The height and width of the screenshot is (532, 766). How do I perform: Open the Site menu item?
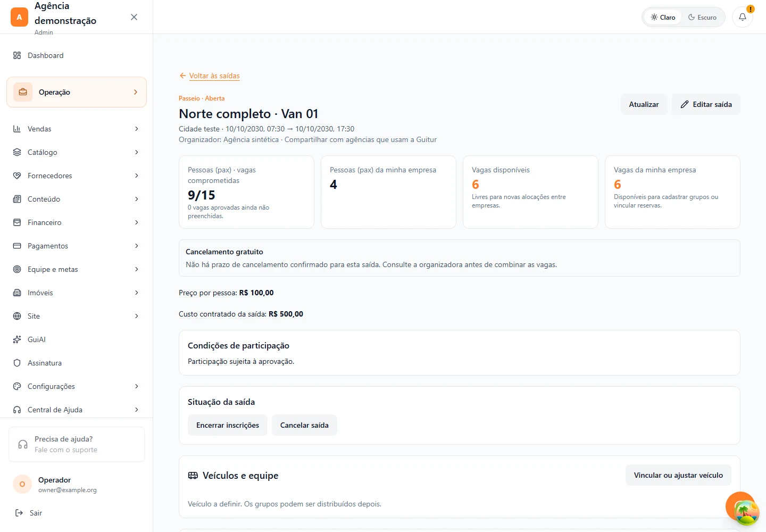(x=77, y=316)
